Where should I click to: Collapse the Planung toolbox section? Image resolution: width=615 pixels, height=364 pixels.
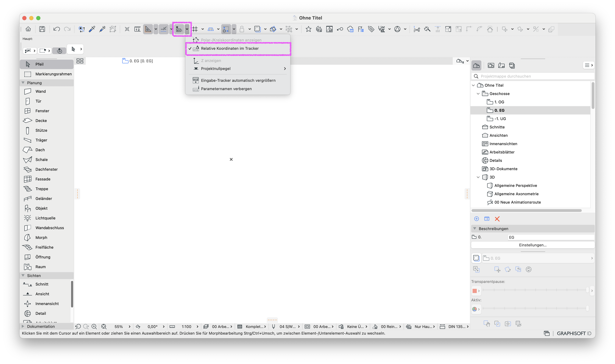[23, 83]
